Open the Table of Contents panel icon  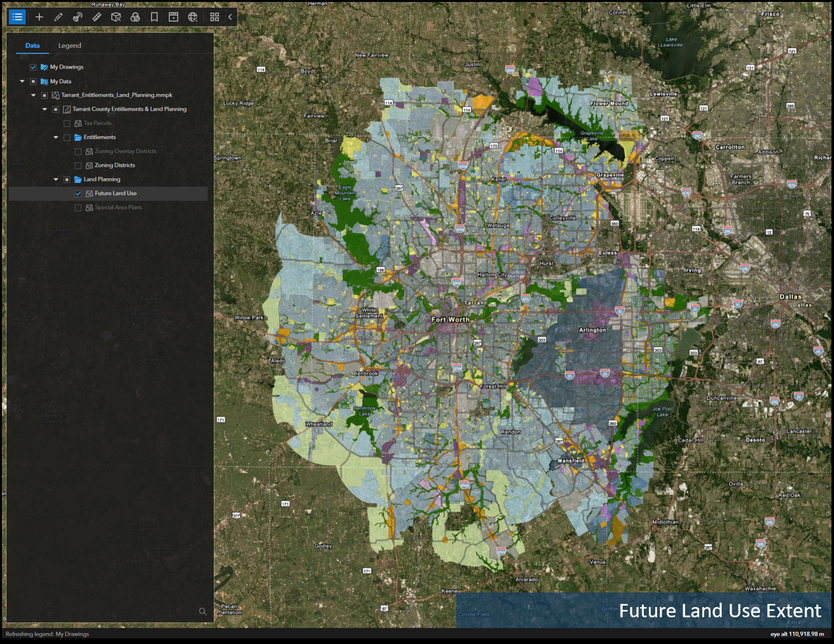(17, 17)
